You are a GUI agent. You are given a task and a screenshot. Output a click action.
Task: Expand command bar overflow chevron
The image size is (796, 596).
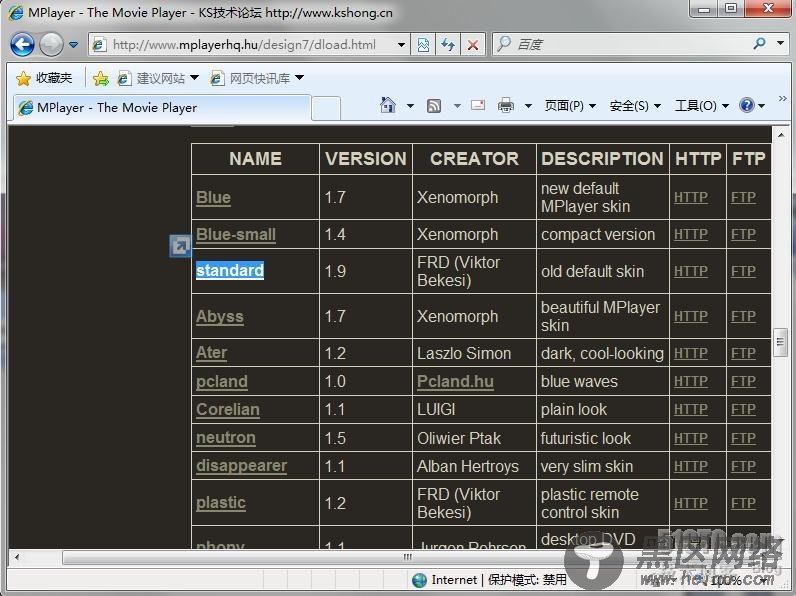(782, 98)
